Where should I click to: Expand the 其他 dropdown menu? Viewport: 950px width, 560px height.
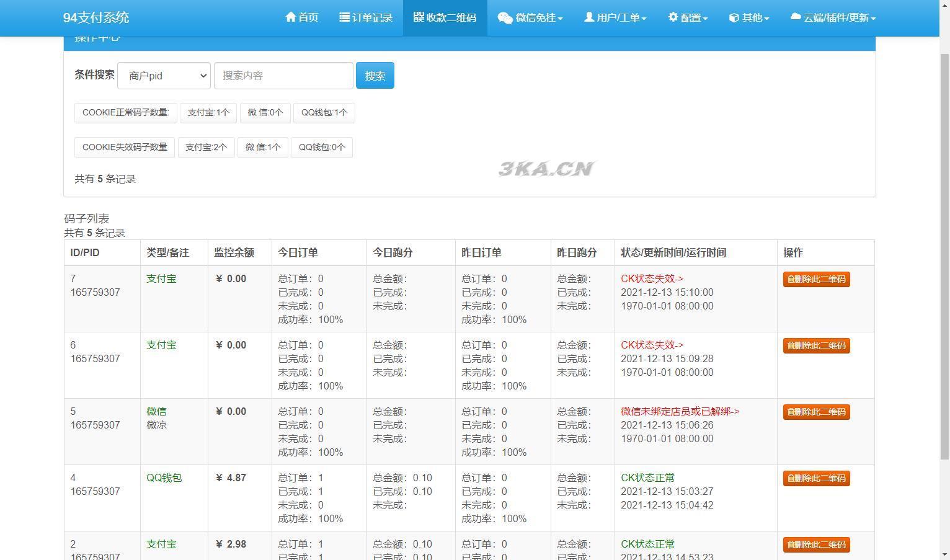pyautogui.click(x=749, y=18)
